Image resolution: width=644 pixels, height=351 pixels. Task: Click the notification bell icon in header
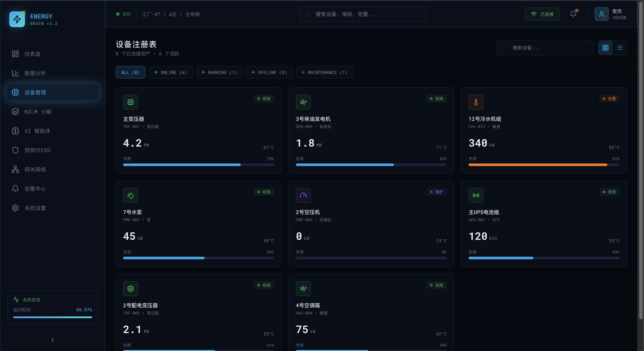coord(573,14)
